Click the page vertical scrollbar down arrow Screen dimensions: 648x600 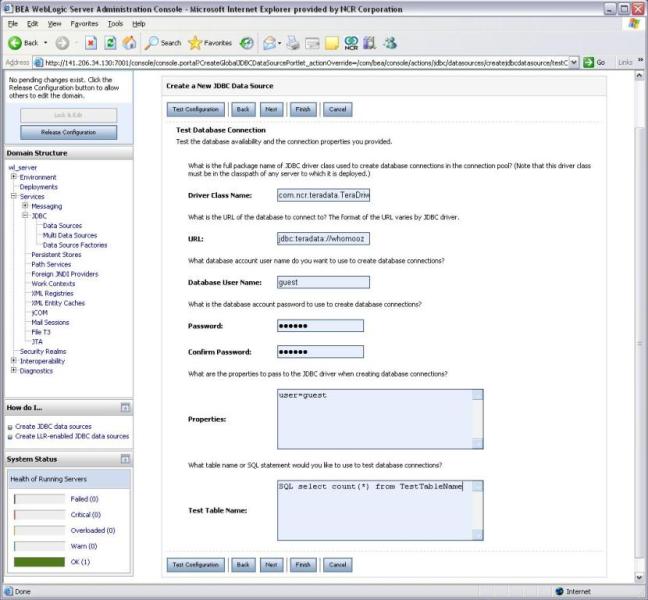(x=639, y=577)
